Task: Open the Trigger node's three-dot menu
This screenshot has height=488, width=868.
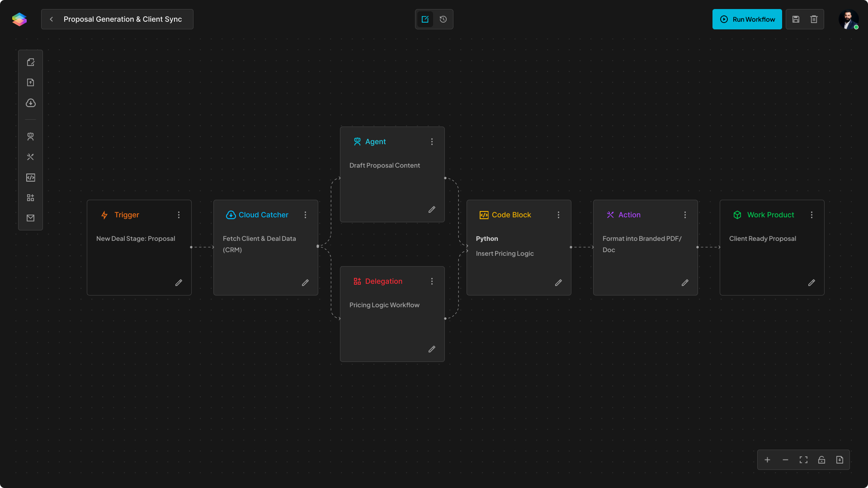Action: tap(179, 215)
